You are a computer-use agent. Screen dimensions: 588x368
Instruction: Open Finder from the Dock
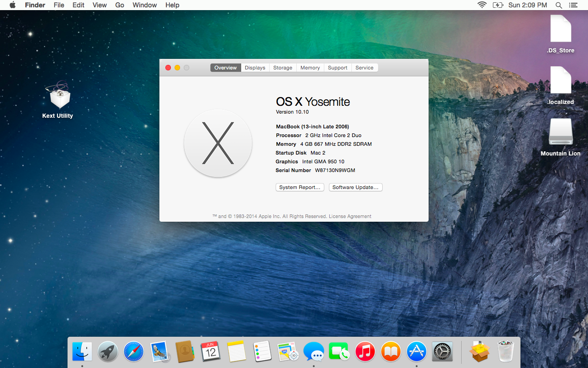tap(82, 352)
